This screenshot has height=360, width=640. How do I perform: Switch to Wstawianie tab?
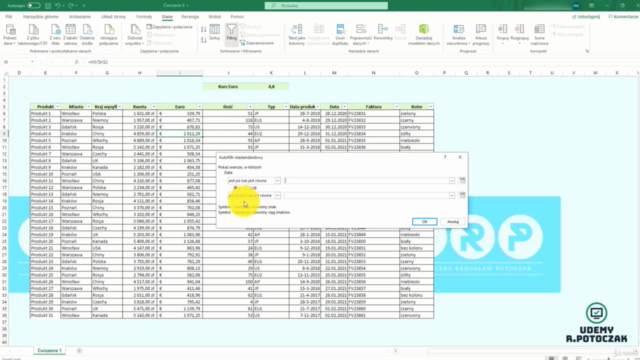click(x=80, y=17)
